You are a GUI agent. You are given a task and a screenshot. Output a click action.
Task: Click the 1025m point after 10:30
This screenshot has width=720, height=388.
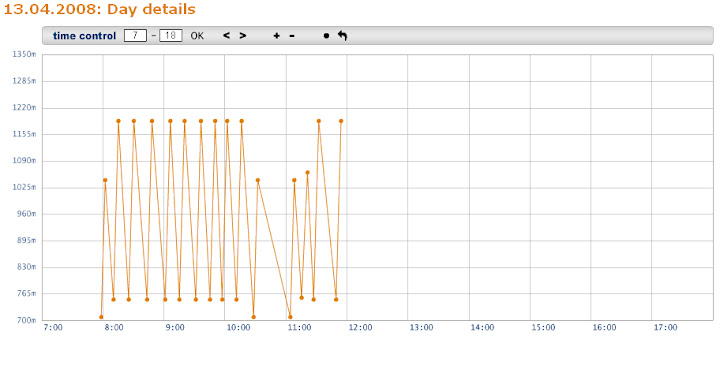258,180
